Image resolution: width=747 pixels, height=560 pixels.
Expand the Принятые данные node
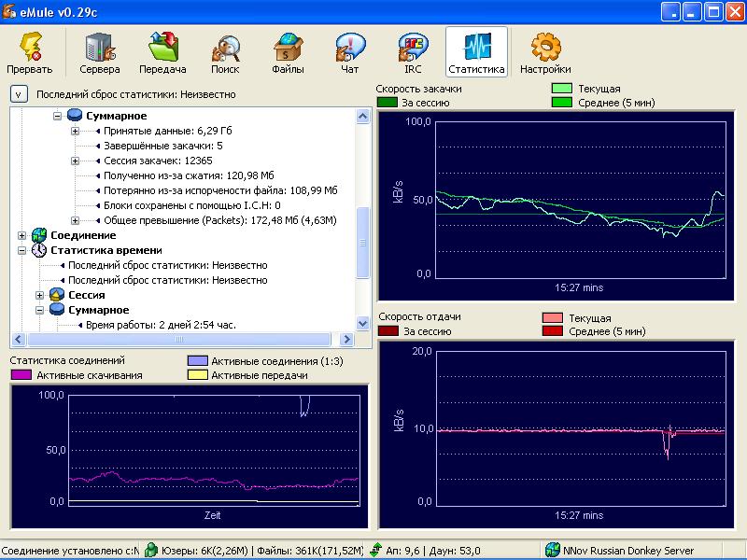pos(75,131)
